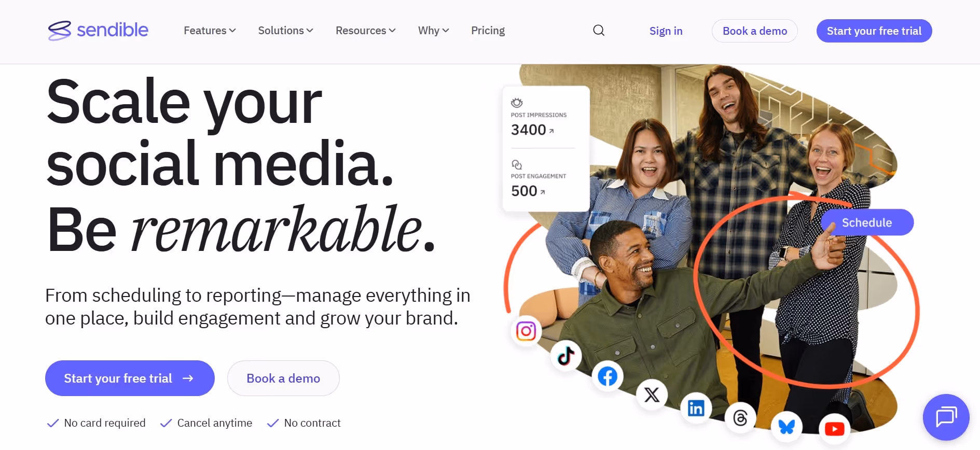This screenshot has width=980, height=450.
Task: Click the Threads icon
Action: [x=740, y=418]
